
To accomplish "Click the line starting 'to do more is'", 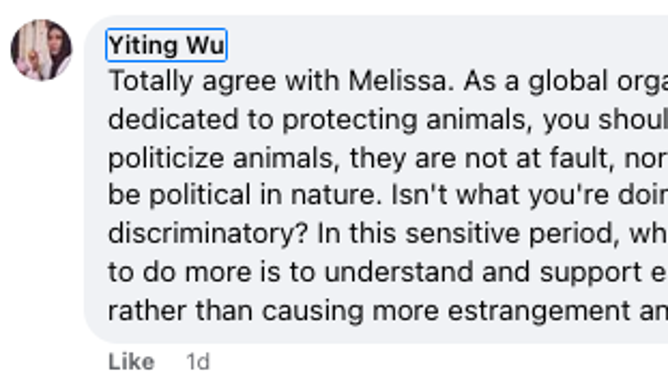I will click(388, 272).
